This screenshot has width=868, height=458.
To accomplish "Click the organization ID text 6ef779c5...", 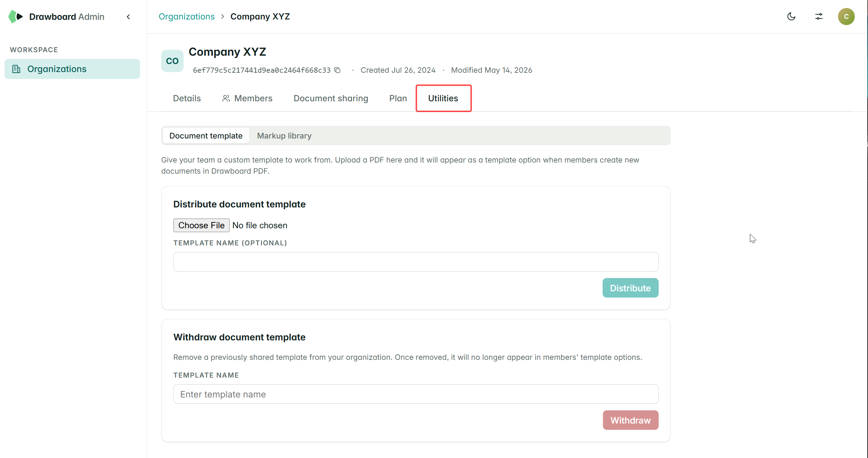I will [262, 70].
